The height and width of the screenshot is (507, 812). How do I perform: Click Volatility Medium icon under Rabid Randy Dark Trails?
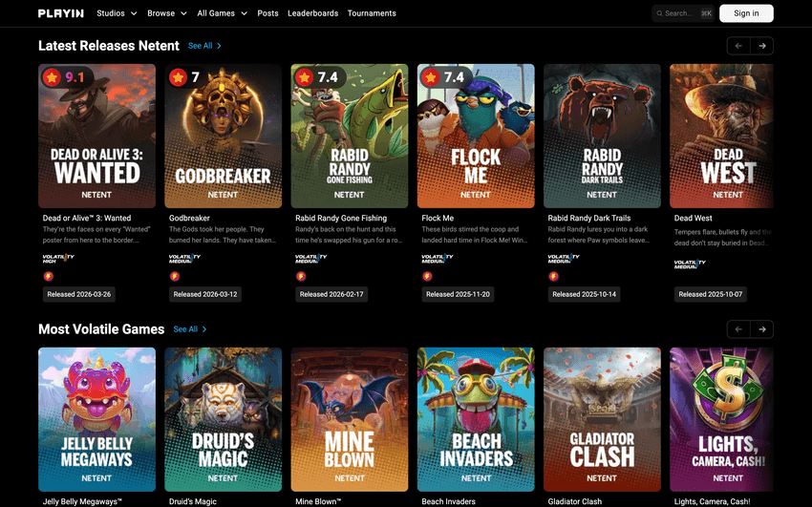coord(564,259)
